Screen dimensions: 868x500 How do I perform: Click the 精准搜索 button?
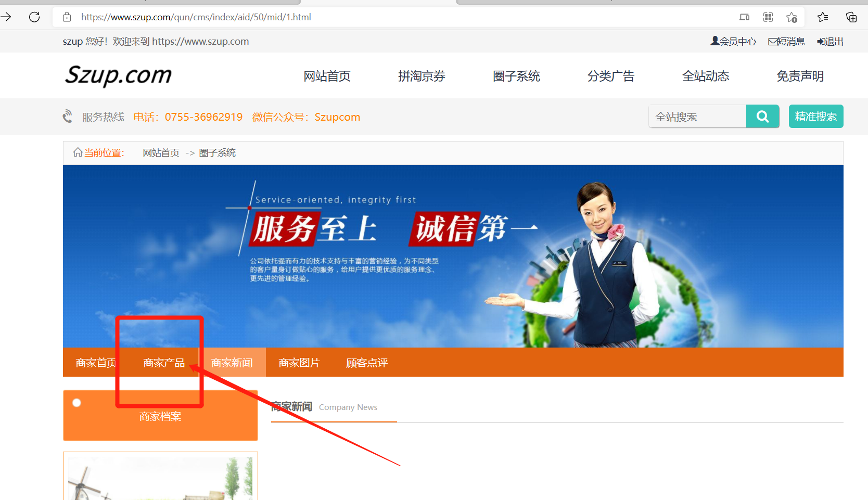815,117
